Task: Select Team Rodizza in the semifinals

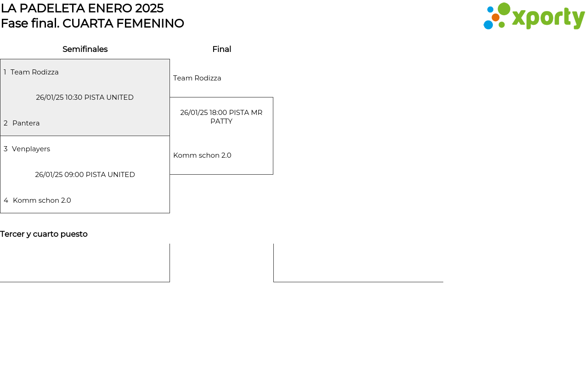Action: (x=34, y=72)
